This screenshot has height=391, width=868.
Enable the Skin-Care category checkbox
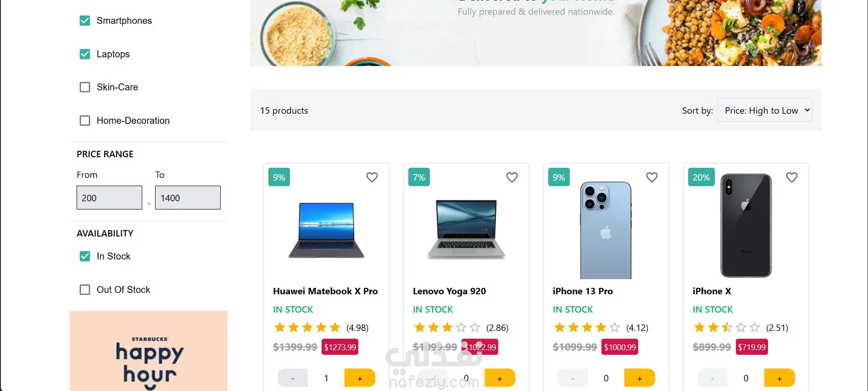pyautogui.click(x=85, y=87)
